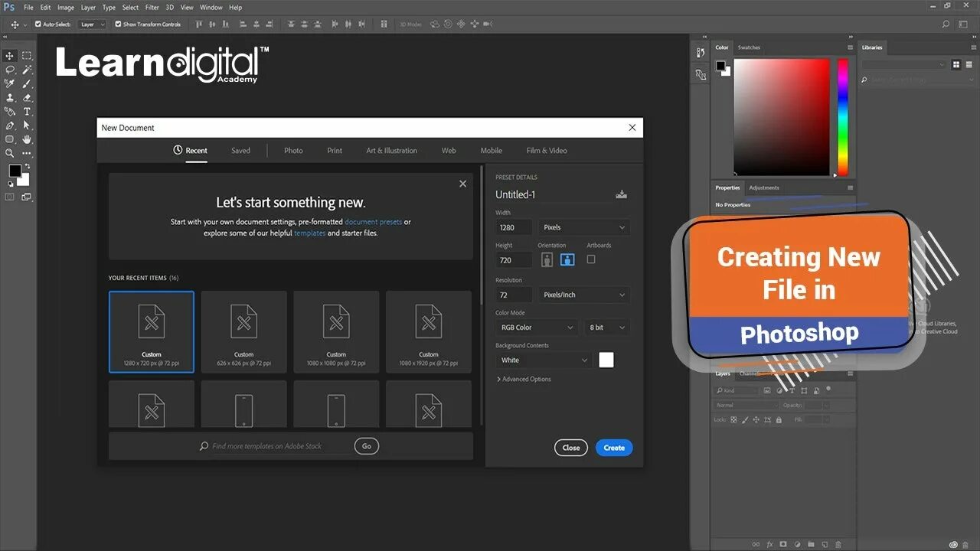Open the 8 bit depth dropdown

point(608,328)
